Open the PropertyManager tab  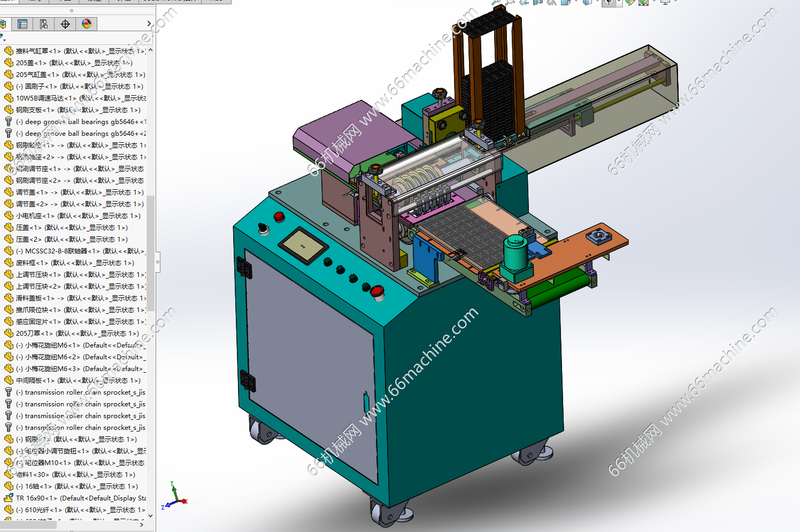[22, 24]
